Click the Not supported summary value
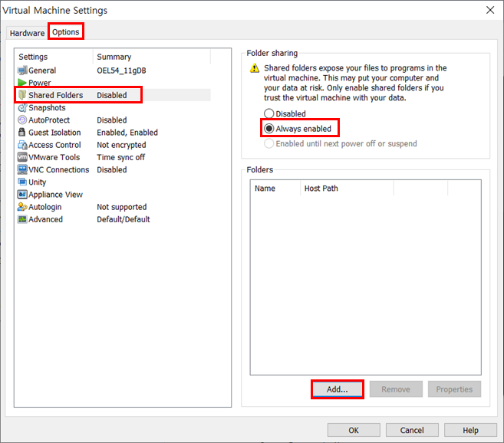This screenshot has height=443, width=504. tap(122, 207)
